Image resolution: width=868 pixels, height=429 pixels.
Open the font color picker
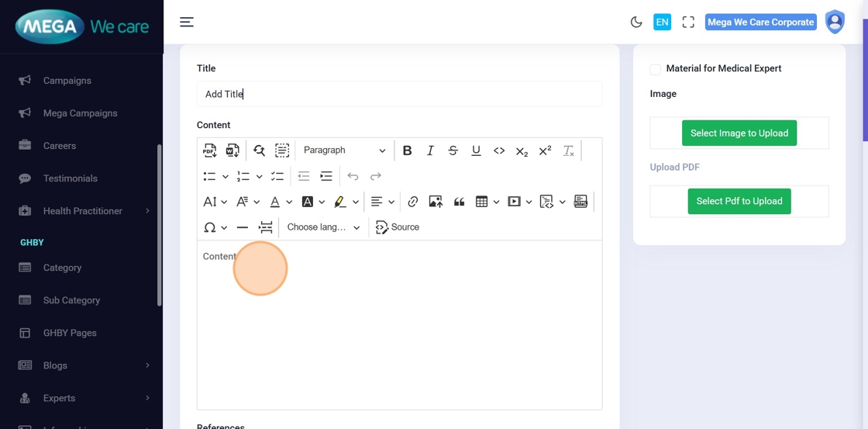coord(275,202)
